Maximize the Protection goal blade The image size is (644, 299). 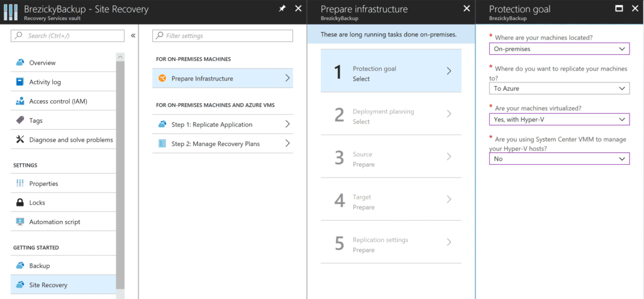pos(619,9)
